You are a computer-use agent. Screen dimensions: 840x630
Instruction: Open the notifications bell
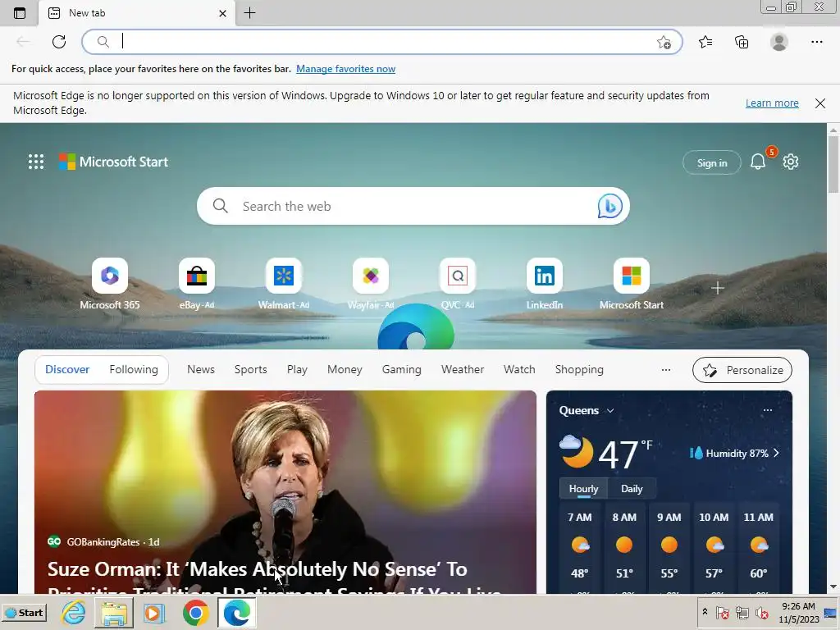758,162
